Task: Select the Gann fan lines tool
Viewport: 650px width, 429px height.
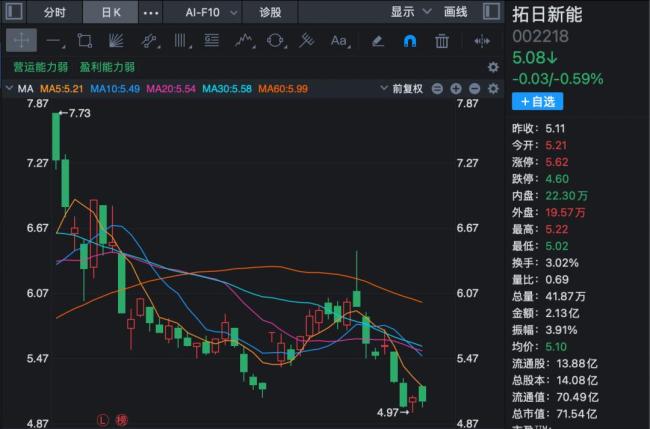Action: [x=116, y=41]
